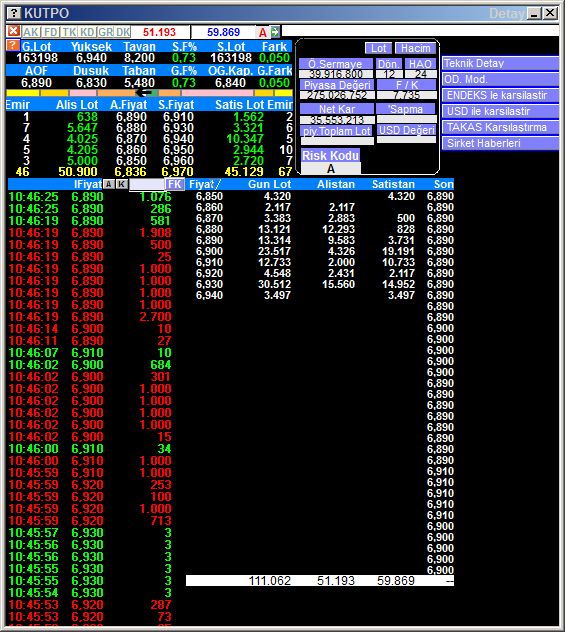Toggle the small K filter button
The image size is (565, 632).
click(121, 184)
